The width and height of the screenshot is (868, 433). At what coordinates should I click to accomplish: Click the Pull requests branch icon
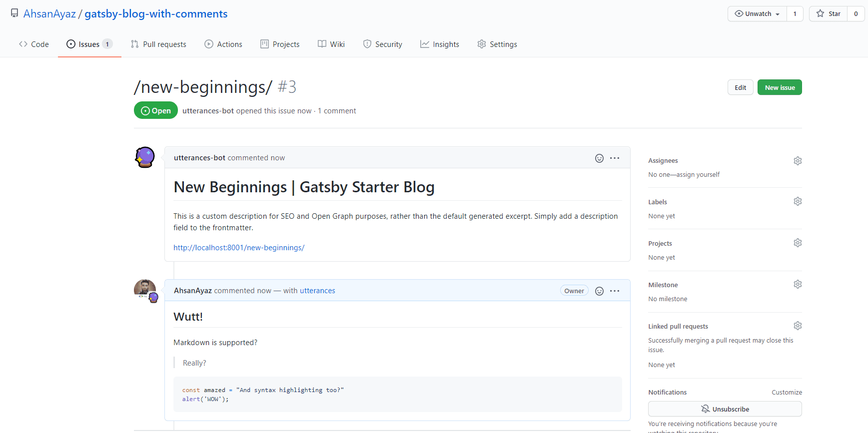coord(135,44)
